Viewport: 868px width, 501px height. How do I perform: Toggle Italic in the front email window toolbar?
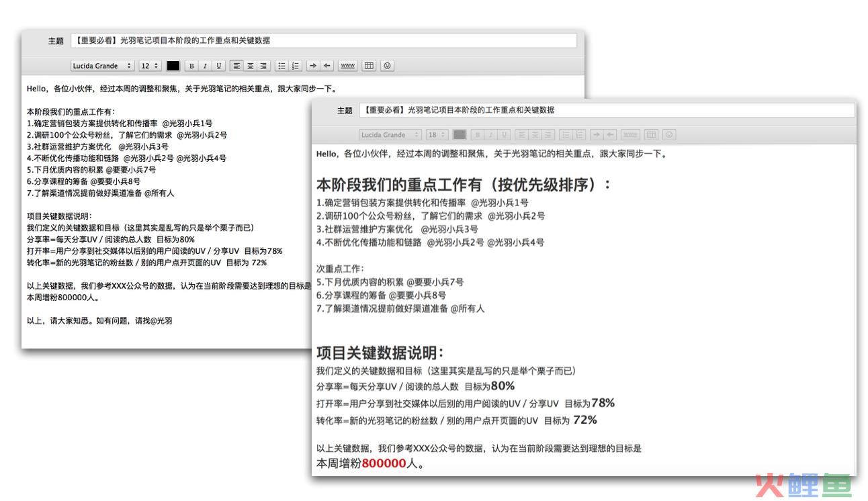coord(490,135)
